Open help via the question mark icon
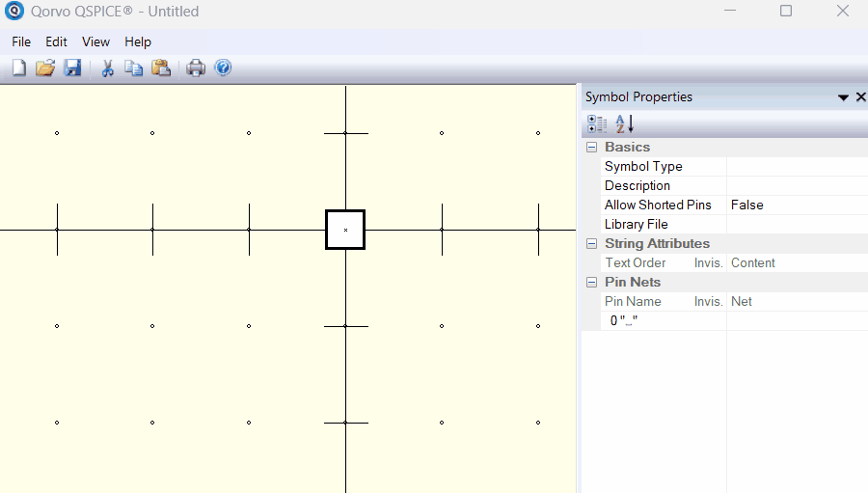The width and height of the screenshot is (868, 493). (x=223, y=68)
